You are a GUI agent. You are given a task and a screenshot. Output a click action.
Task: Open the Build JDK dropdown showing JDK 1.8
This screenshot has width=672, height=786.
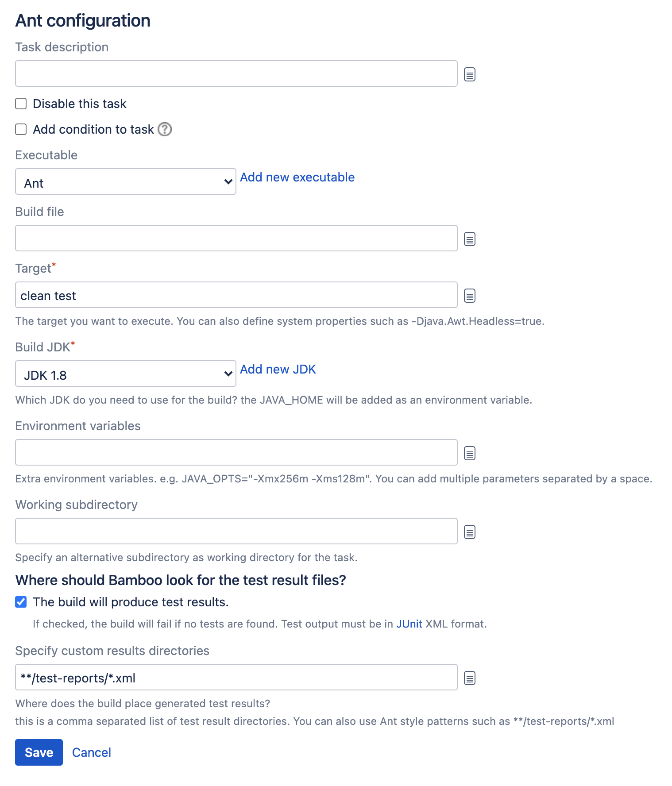125,374
